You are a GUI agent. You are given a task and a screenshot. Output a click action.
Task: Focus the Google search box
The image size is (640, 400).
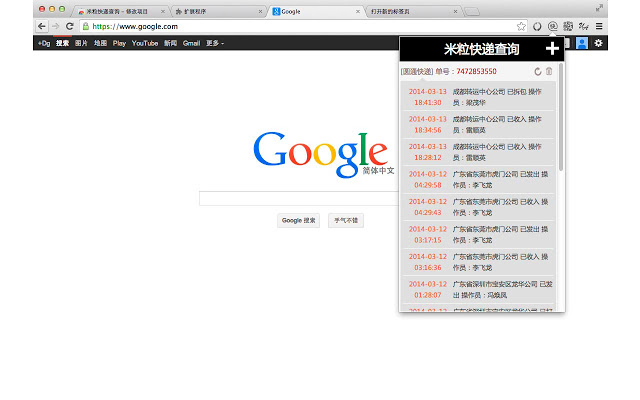(x=299, y=198)
